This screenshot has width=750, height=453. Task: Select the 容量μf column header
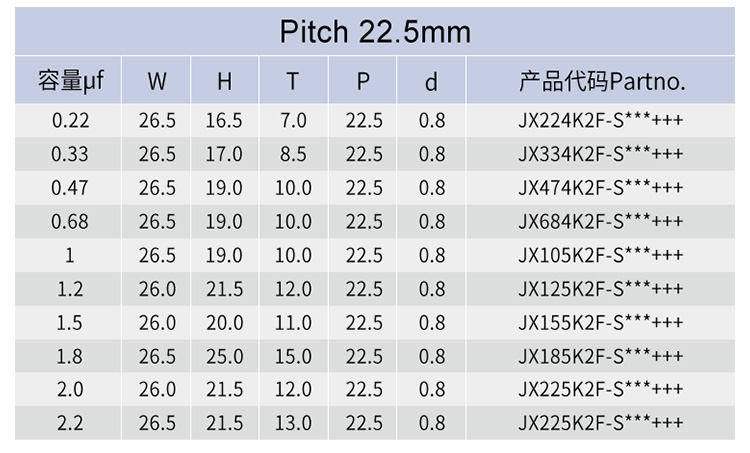coord(70,81)
